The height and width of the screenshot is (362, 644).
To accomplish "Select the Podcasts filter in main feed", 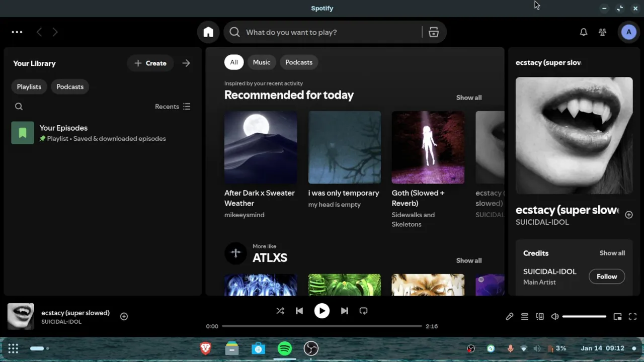I will [x=299, y=62].
